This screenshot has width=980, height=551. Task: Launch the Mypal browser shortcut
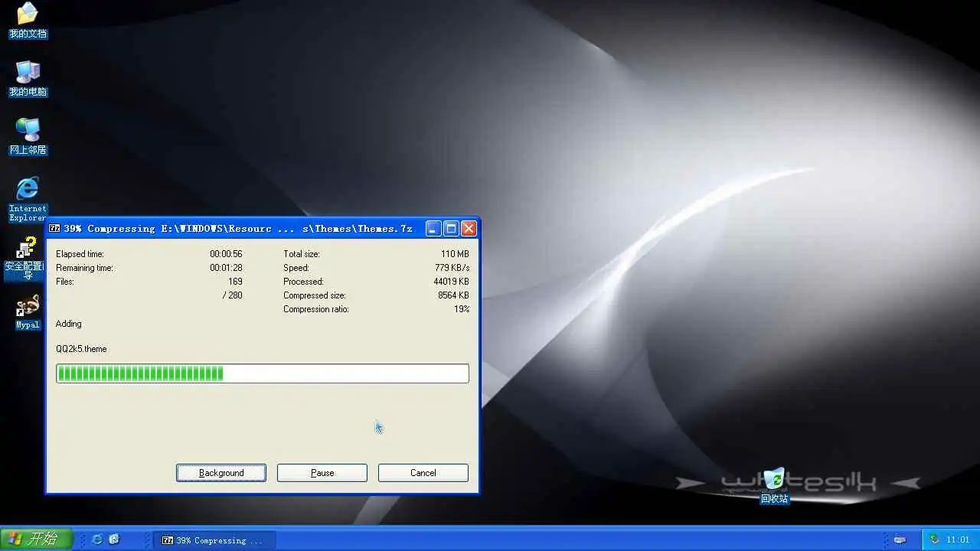(28, 312)
